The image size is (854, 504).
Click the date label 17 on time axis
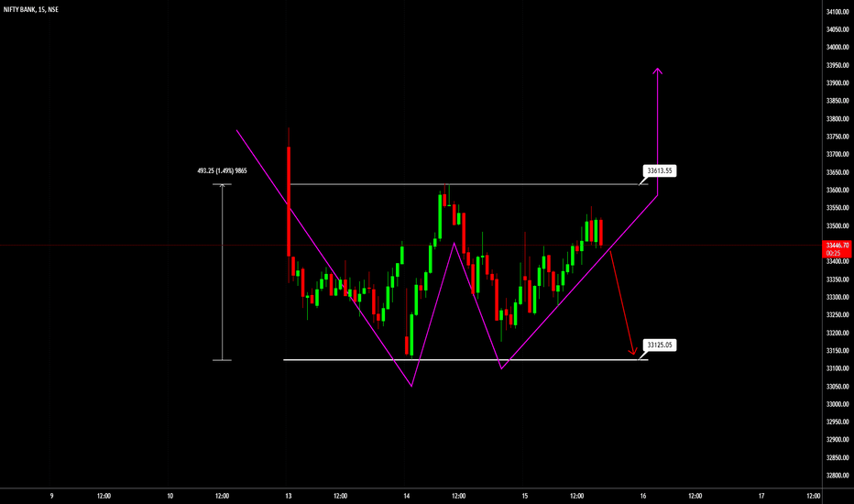coord(761,497)
